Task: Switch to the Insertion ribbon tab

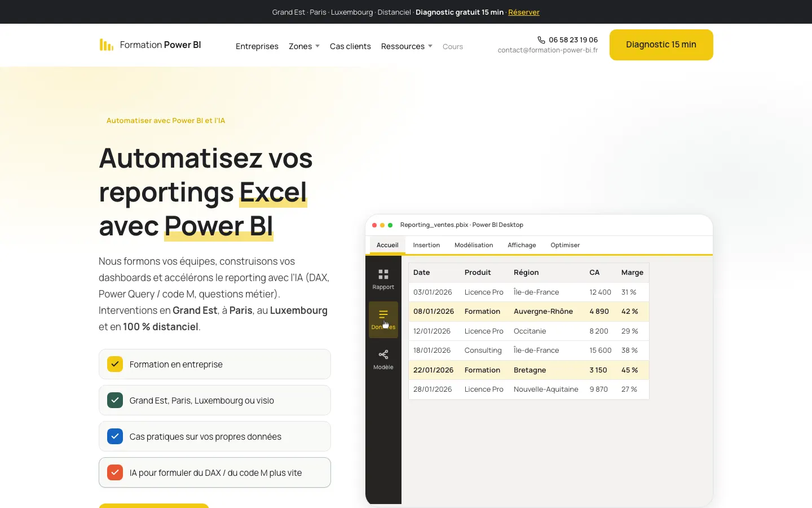Action: tap(426, 245)
